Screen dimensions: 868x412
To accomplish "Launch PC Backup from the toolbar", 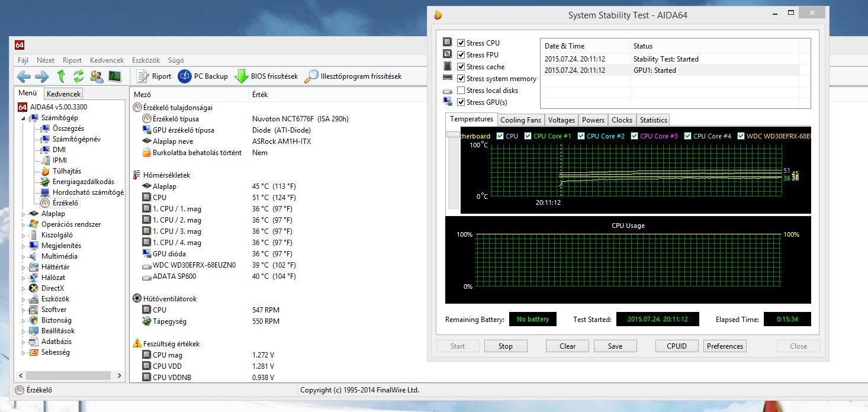I will tap(203, 76).
